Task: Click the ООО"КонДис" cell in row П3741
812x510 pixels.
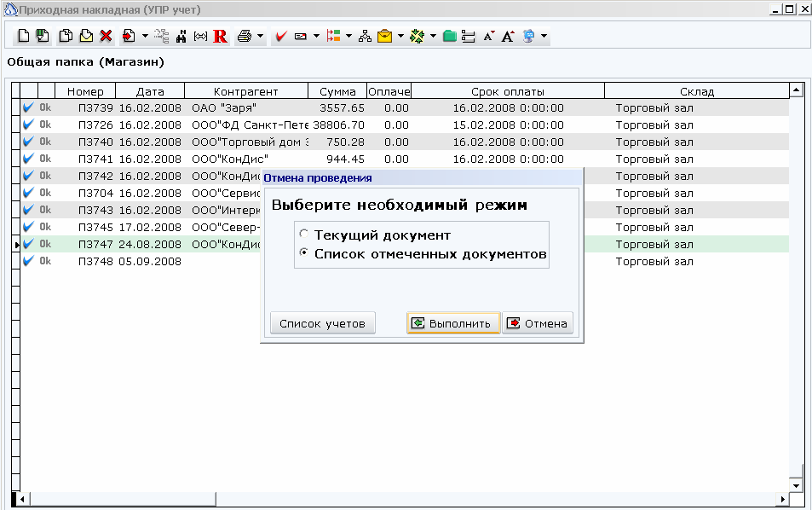Action: 246,159
